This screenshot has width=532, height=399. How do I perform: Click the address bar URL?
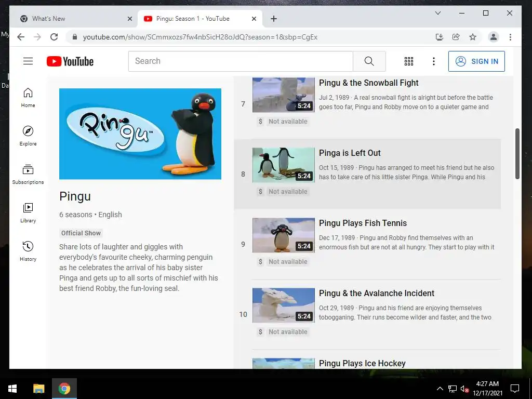(x=200, y=37)
